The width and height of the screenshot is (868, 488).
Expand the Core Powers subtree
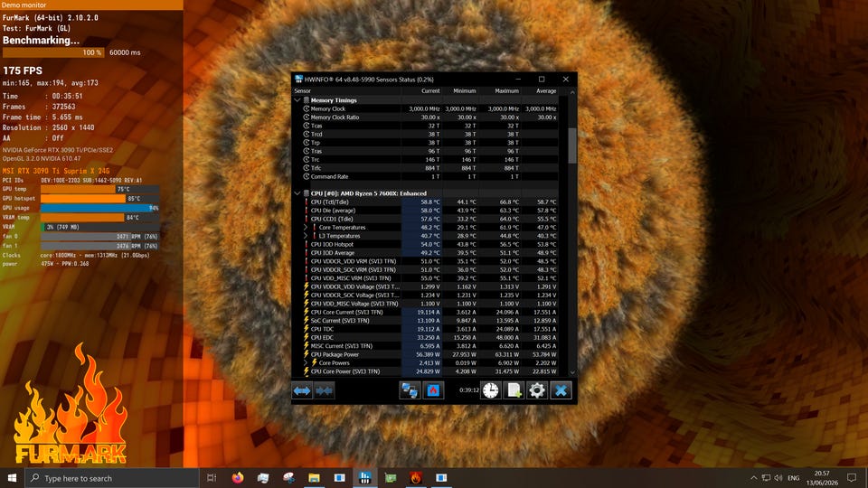coord(306,363)
